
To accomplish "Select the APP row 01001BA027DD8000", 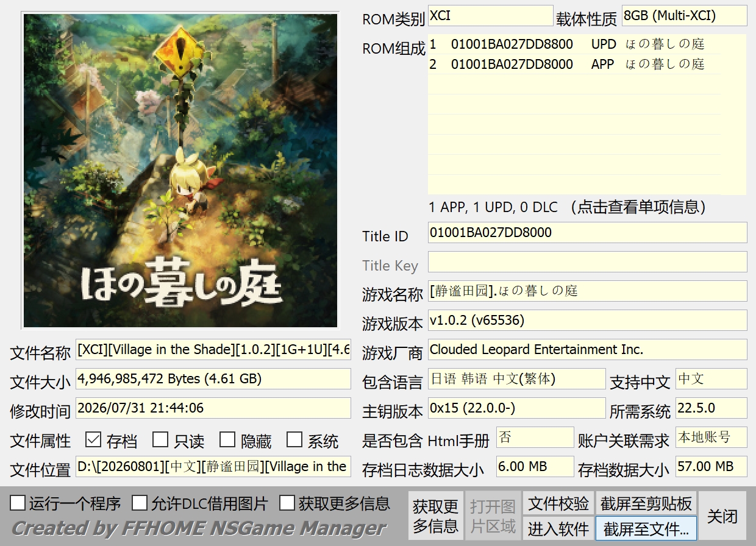I will [x=574, y=64].
